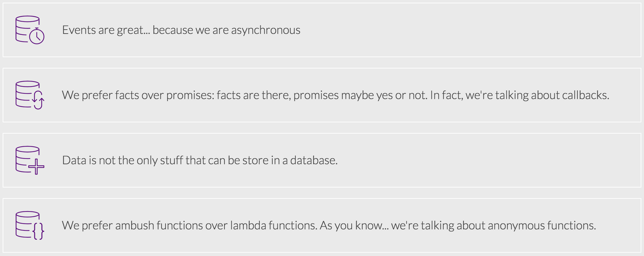Click the up-down arrows on the second icon

(38, 99)
